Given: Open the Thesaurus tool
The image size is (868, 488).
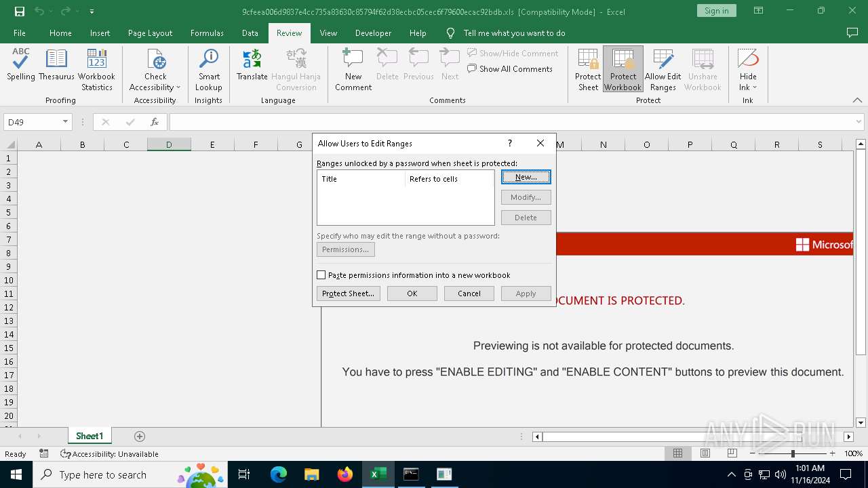Looking at the screenshot, I should [56, 65].
